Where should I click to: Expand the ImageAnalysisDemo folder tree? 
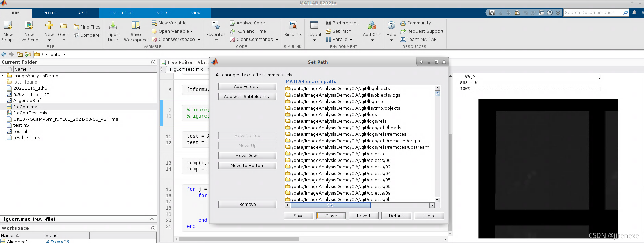[x=3, y=76]
